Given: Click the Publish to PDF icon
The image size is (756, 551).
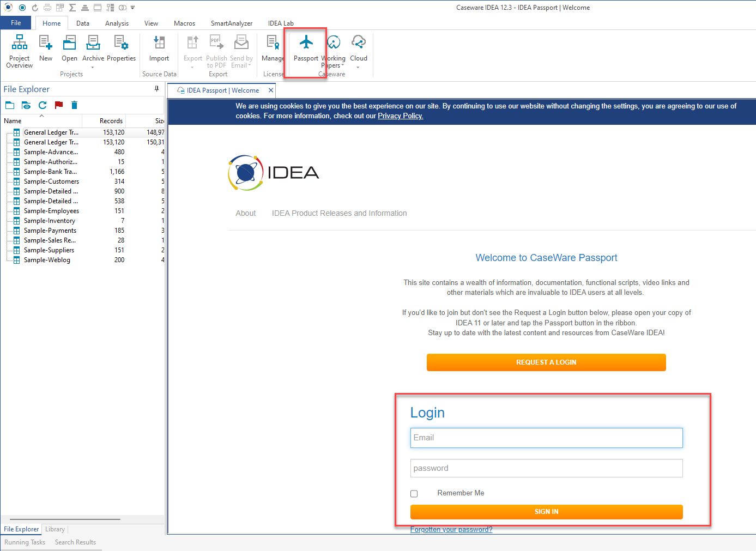Looking at the screenshot, I should pyautogui.click(x=216, y=43).
